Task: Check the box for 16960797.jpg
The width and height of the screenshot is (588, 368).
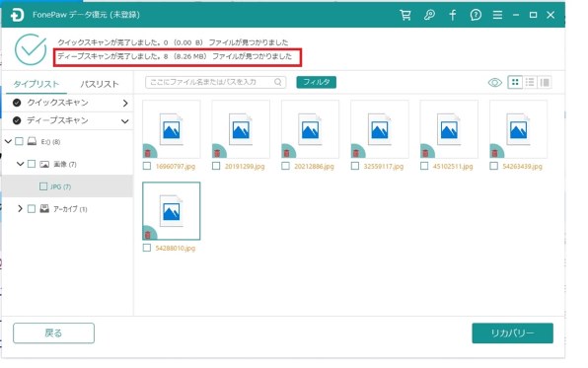Action: point(147,166)
